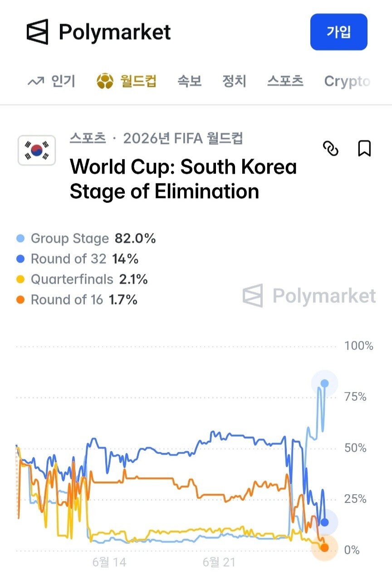The width and height of the screenshot is (392, 581).
Task: Open the 정치 tab
Action: pyautogui.click(x=234, y=81)
